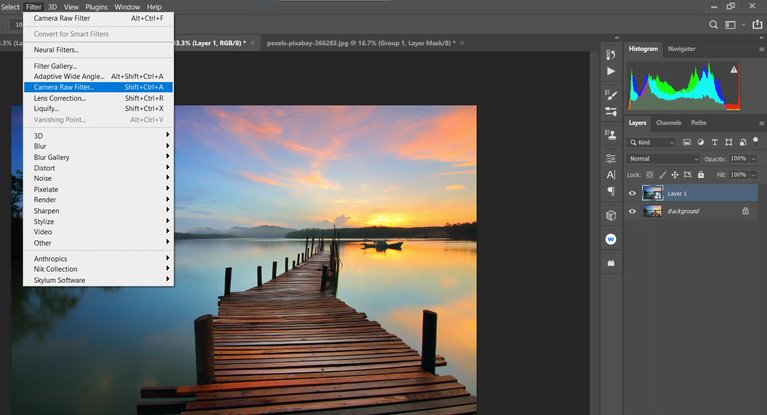This screenshot has height=415, width=767.
Task: Select the Layer 1 thumbnail
Action: (x=652, y=193)
